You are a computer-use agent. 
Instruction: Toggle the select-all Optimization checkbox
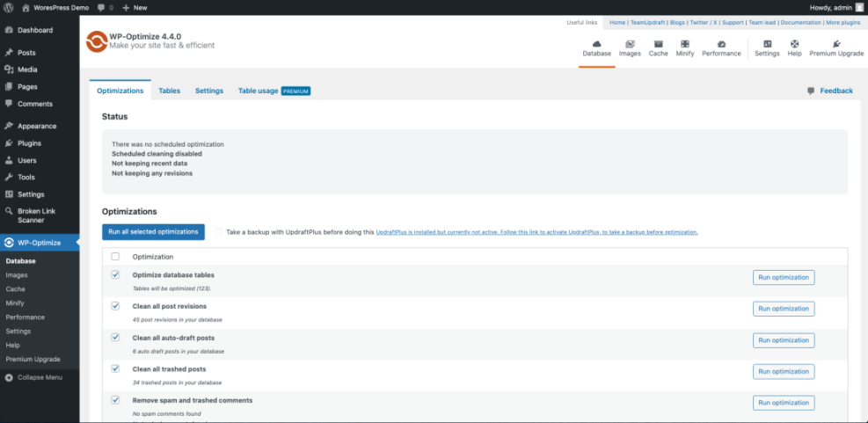(115, 256)
